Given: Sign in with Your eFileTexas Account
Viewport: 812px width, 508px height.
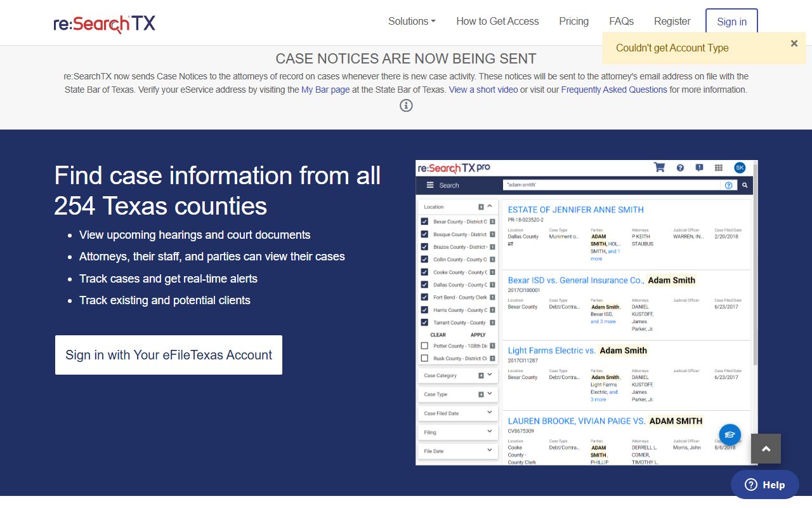Looking at the screenshot, I should tap(169, 355).
